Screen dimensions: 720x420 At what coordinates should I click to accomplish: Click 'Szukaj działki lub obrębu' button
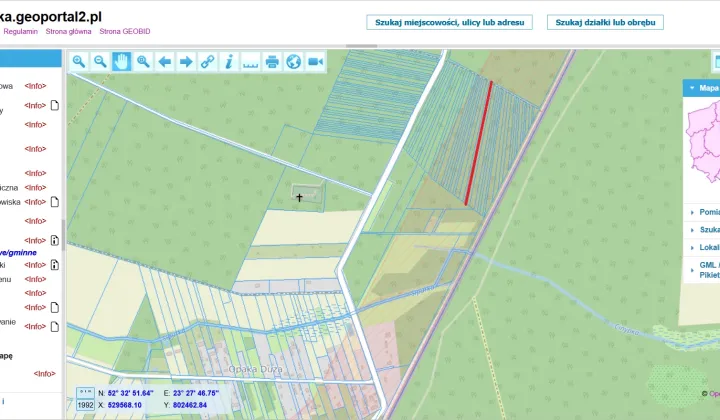point(605,21)
